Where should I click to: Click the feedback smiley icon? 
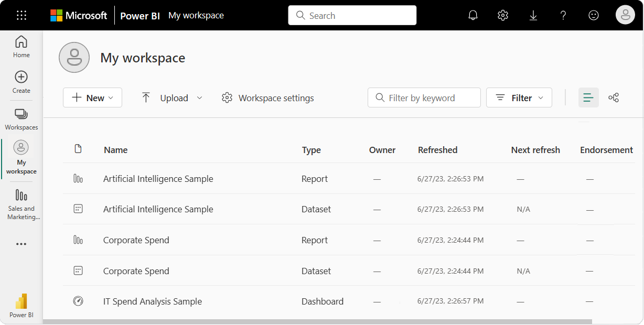pyautogui.click(x=594, y=15)
